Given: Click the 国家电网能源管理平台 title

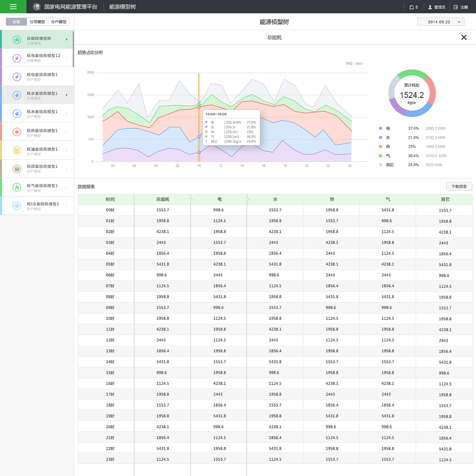Looking at the screenshot, I should click(x=71, y=7).
